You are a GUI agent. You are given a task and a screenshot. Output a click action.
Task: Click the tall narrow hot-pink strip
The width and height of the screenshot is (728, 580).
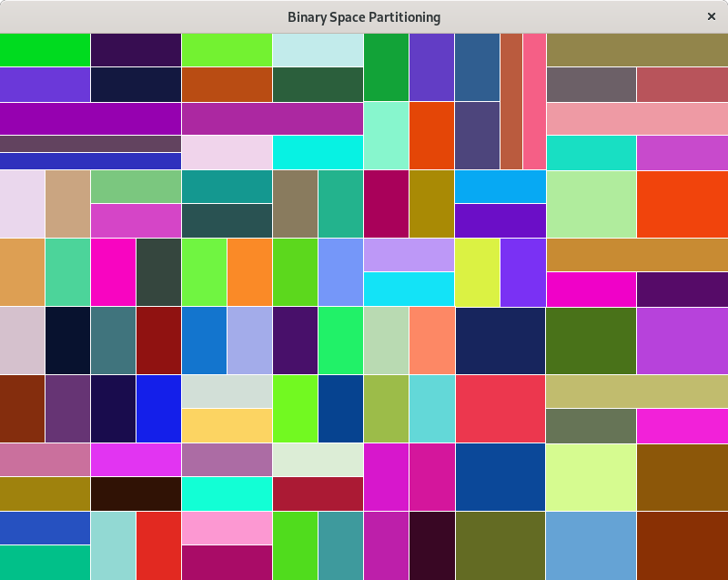(x=534, y=101)
